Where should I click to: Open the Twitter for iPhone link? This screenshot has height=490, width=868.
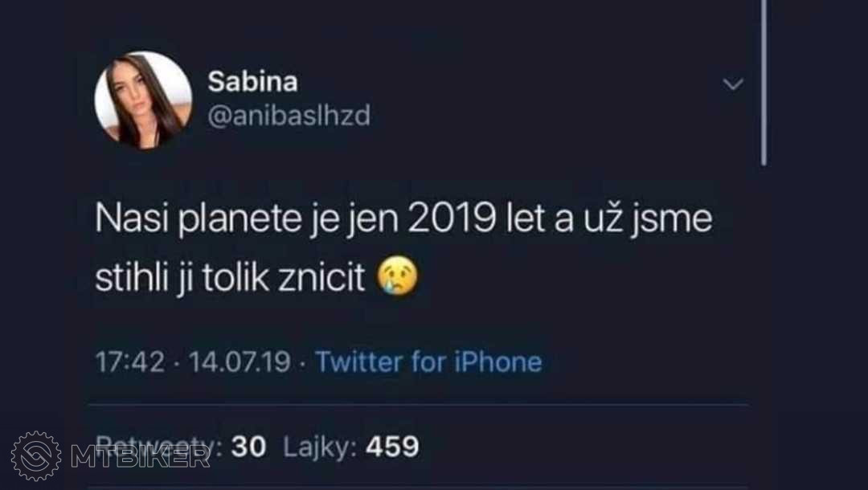(428, 362)
